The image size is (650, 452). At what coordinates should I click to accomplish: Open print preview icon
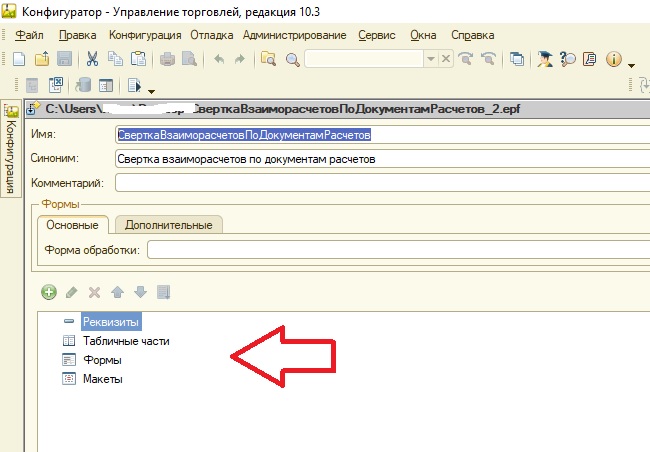[189, 59]
